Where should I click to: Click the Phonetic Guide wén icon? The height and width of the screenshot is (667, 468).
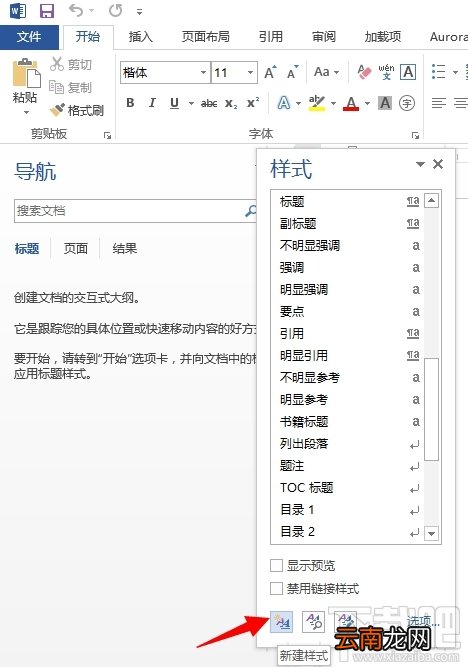pos(386,72)
